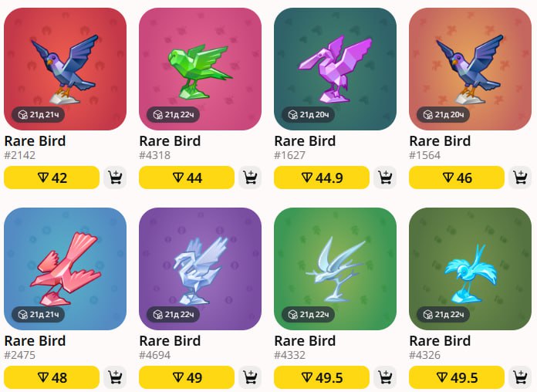Add Rare Bird #2475 to cart

115,377
